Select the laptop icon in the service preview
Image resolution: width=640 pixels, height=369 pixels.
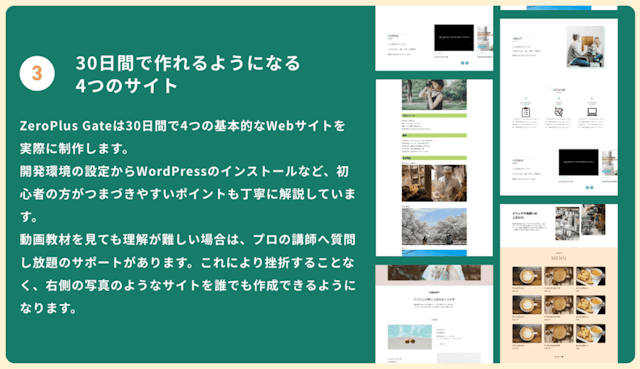click(x=592, y=112)
